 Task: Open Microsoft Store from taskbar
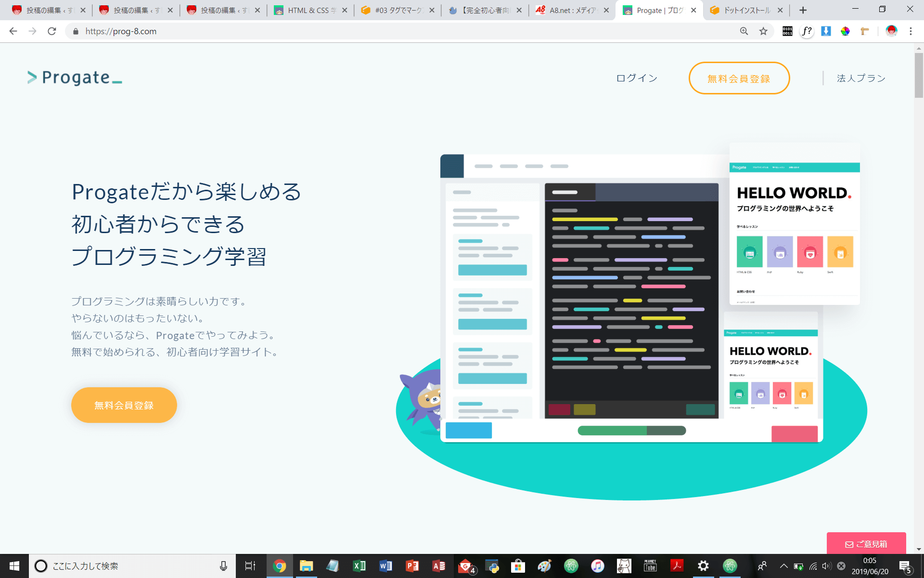pos(518,566)
